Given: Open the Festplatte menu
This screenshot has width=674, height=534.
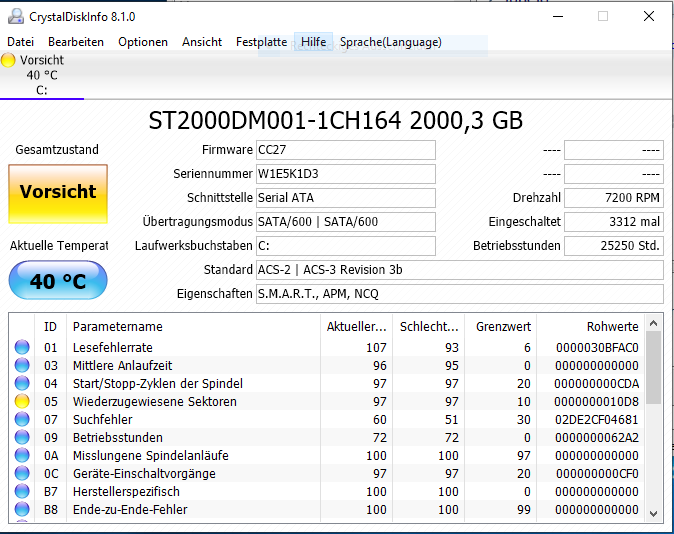Looking at the screenshot, I should click(x=261, y=42).
